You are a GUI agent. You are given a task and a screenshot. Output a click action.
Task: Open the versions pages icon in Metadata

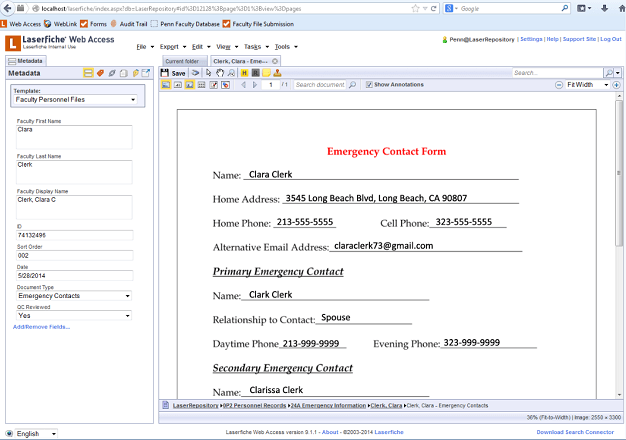coord(124,73)
